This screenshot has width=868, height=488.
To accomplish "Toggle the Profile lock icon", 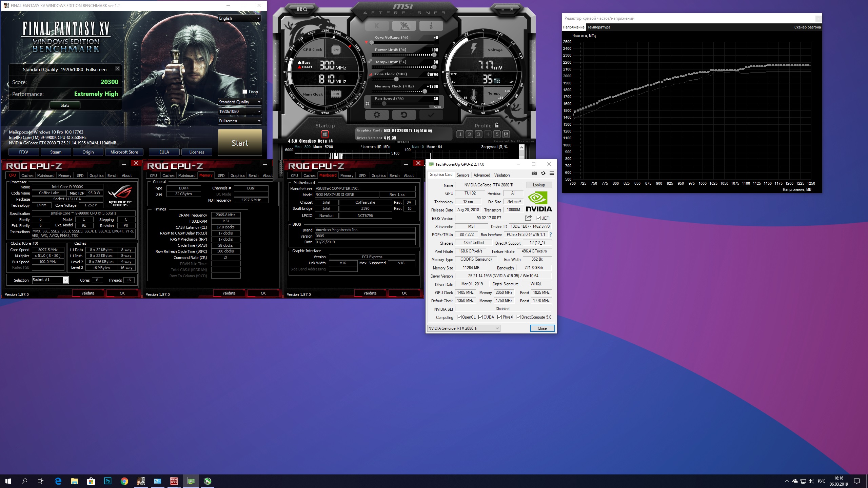I will 496,125.
